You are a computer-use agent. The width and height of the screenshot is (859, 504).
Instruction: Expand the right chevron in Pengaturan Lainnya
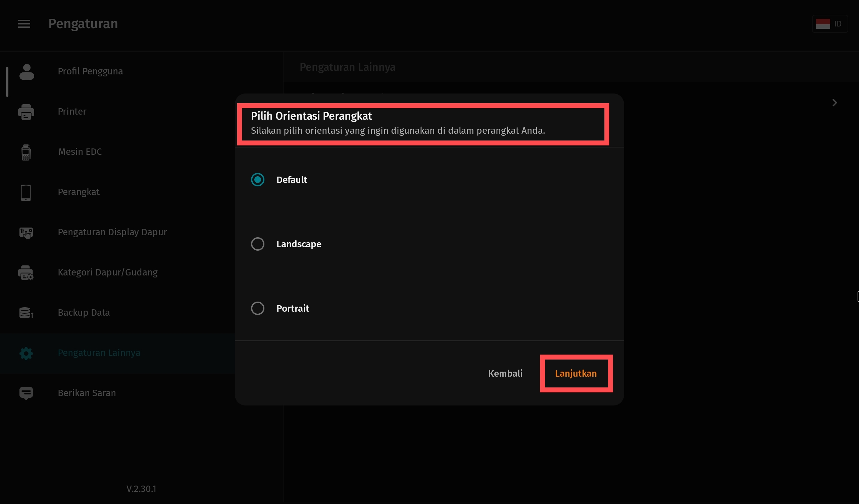(x=835, y=103)
